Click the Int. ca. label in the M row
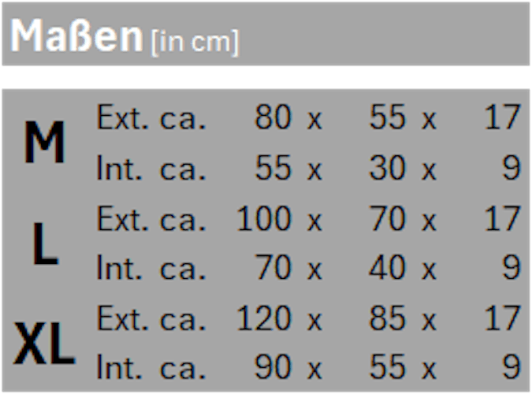 tap(151, 169)
